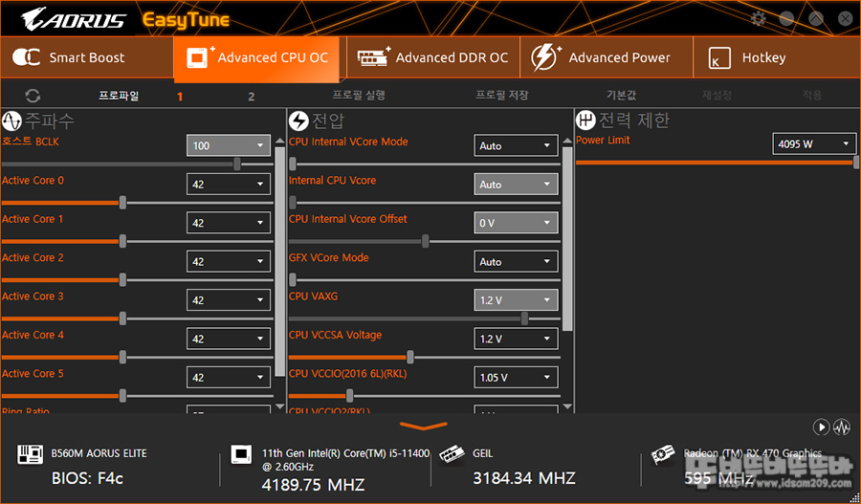Click the voltage panel scroll down arrow
The image size is (861, 504).
(x=567, y=406)
